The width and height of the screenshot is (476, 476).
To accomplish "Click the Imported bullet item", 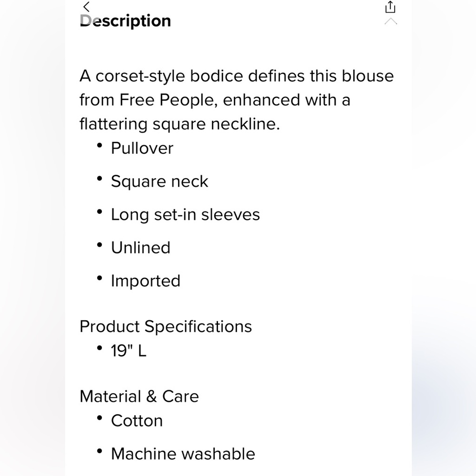I will coord(146,281).
